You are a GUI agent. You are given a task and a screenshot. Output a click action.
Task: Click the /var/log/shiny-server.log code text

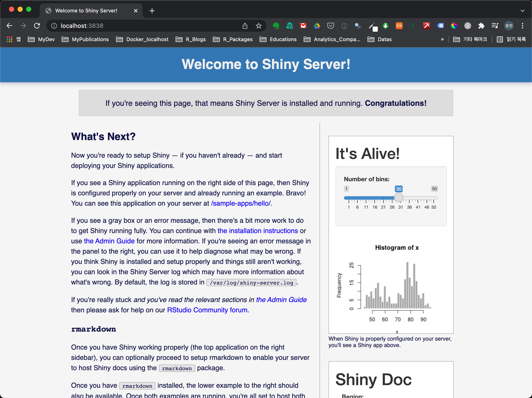click(251, 283)
